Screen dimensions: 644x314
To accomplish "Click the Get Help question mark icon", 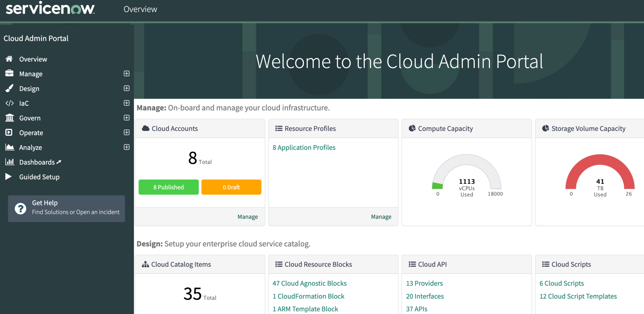I will coord(20,208).
